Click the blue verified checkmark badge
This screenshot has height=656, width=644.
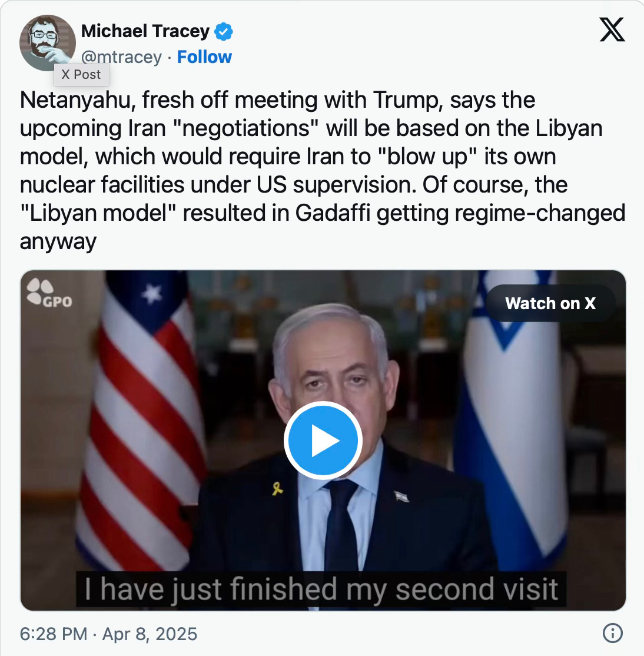(223, 31)
